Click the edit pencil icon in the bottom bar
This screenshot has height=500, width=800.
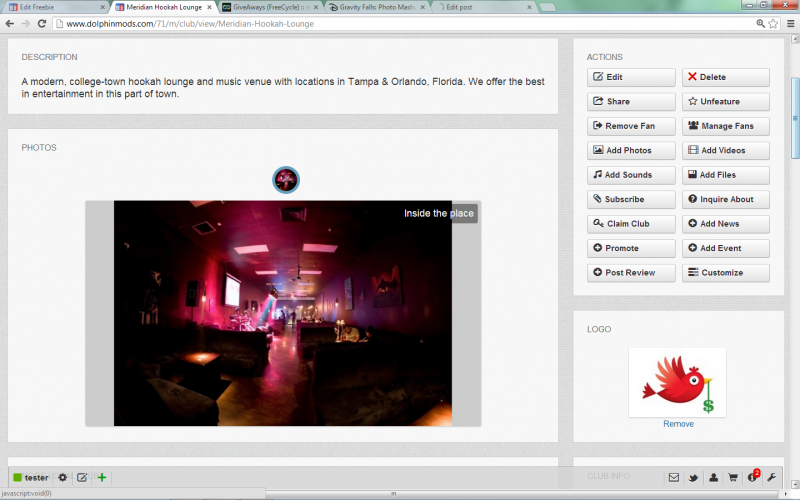[x=82, y=478]
